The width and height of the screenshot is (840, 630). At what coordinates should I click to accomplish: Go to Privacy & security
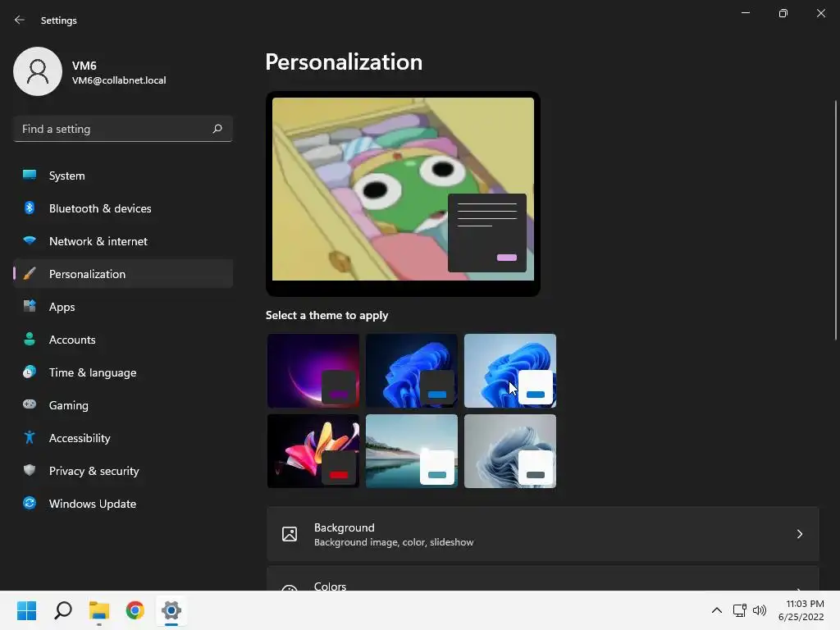coord(123,470)
